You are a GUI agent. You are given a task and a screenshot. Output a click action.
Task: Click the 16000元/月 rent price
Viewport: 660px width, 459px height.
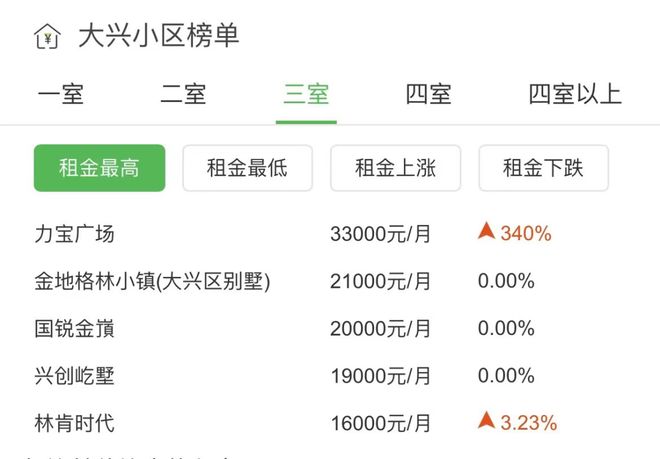[x=381, y=422]
